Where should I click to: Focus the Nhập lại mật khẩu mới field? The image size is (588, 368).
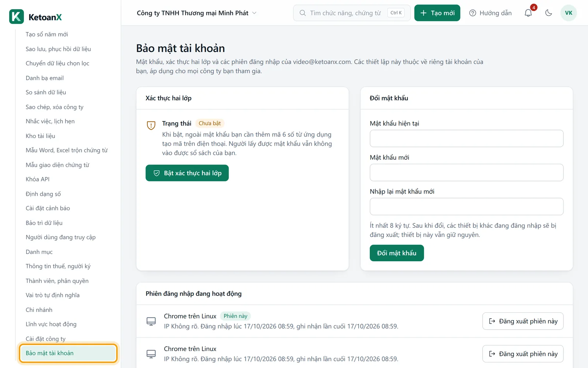466,206
